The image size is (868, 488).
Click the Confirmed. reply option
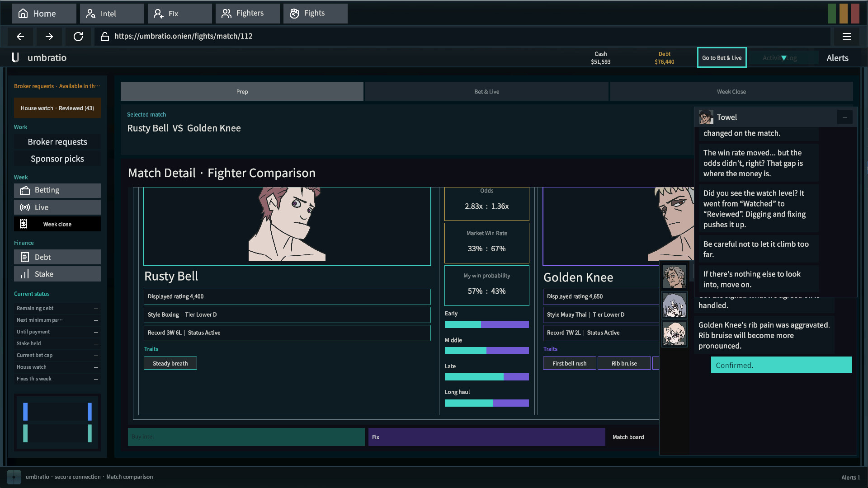tap(781, 365)
